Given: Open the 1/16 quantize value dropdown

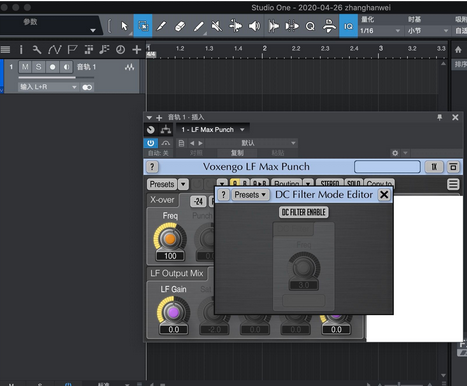Looking at the screenshot, I should tap(380, 31).
